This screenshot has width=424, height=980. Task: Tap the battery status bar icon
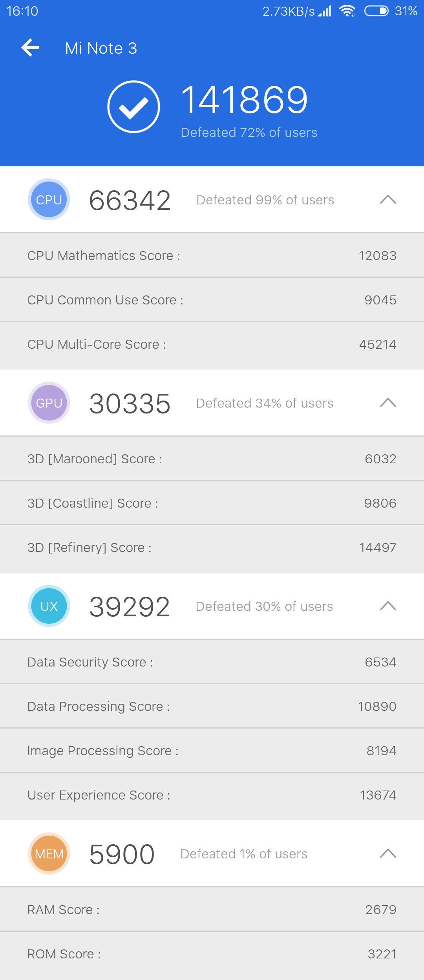(x=376, y=11)
